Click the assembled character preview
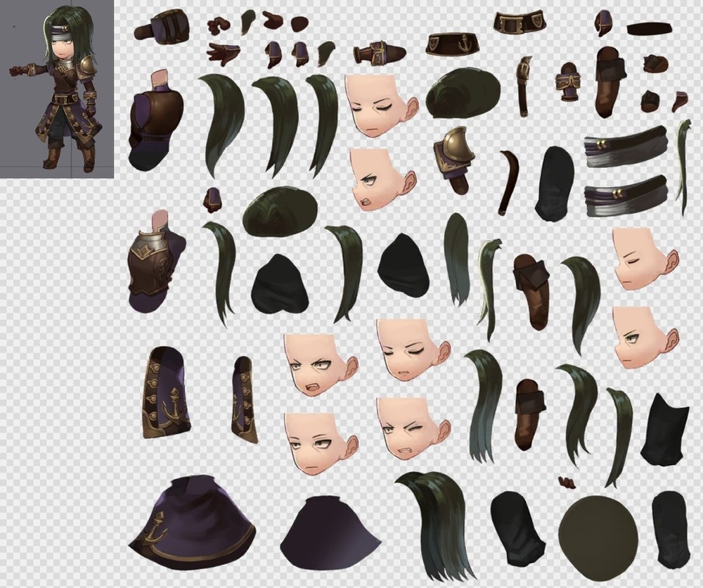Screen dimensions: 703x588 pos(56,89)
